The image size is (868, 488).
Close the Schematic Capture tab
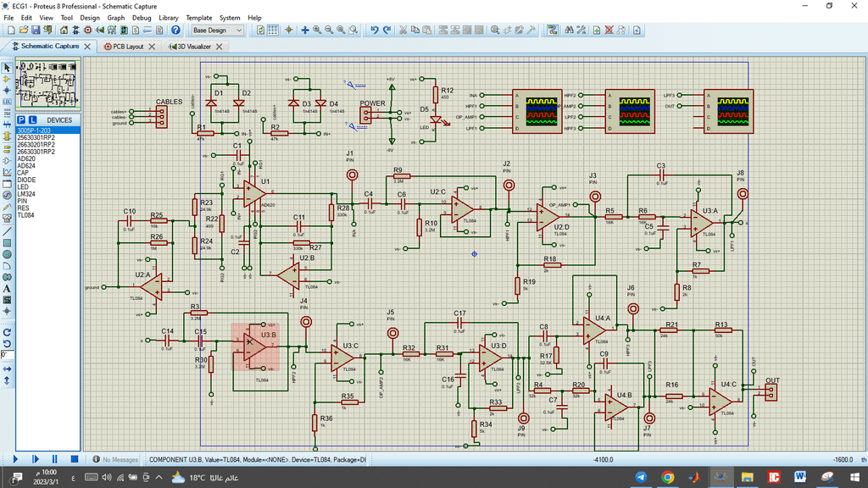point(87,47)
